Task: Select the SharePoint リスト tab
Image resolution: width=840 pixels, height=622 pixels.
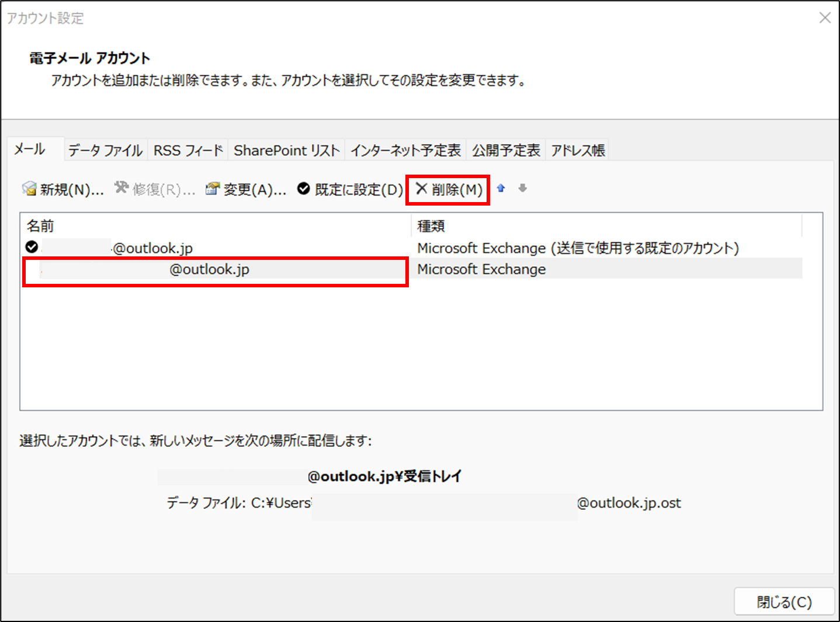Action: tap(286, 151)
